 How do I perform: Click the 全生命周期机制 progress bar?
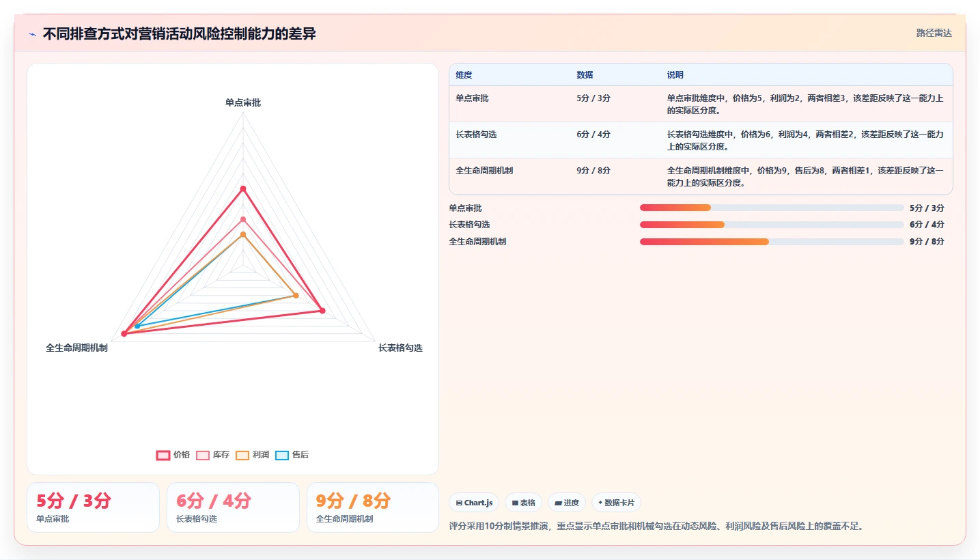click(772, 242)
